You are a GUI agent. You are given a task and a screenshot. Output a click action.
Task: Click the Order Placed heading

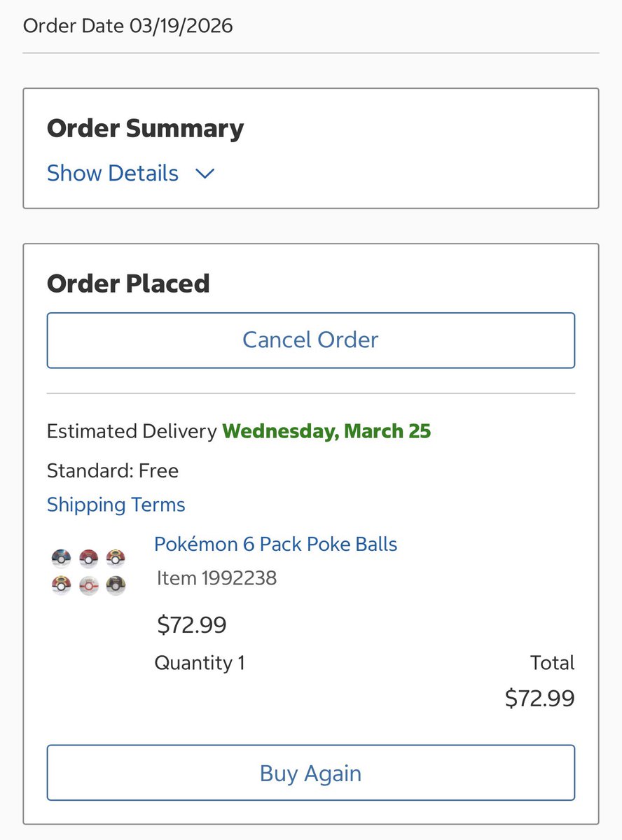pyautogui.click(x=128, y=283)
